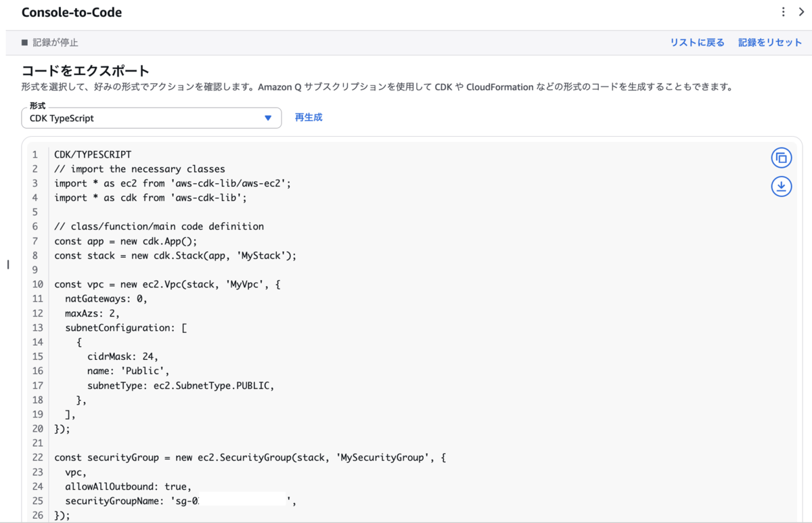Click the 'vpc,' line in securityGroup
Image resolution: width=812 pixels, height=523 pixels.
point(76,472)
